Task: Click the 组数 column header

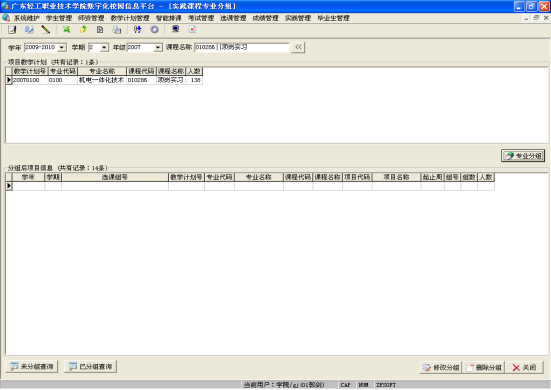Action: [x=469, y=177]
